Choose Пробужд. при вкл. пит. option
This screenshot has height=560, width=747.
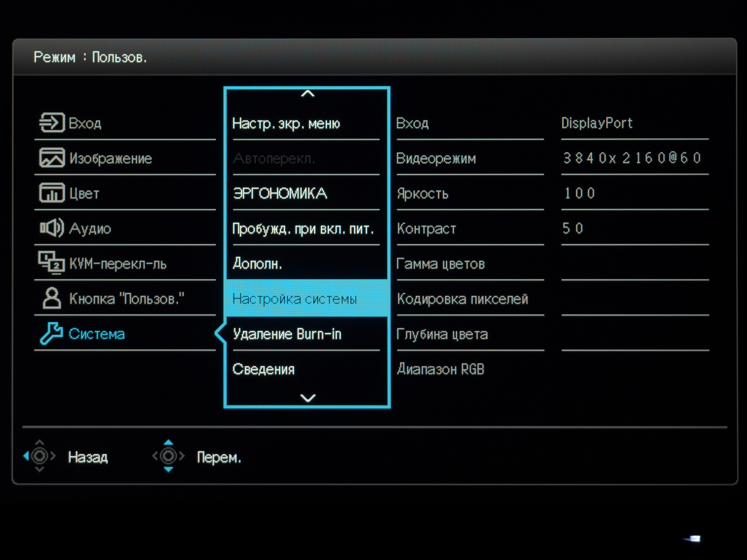303,229
